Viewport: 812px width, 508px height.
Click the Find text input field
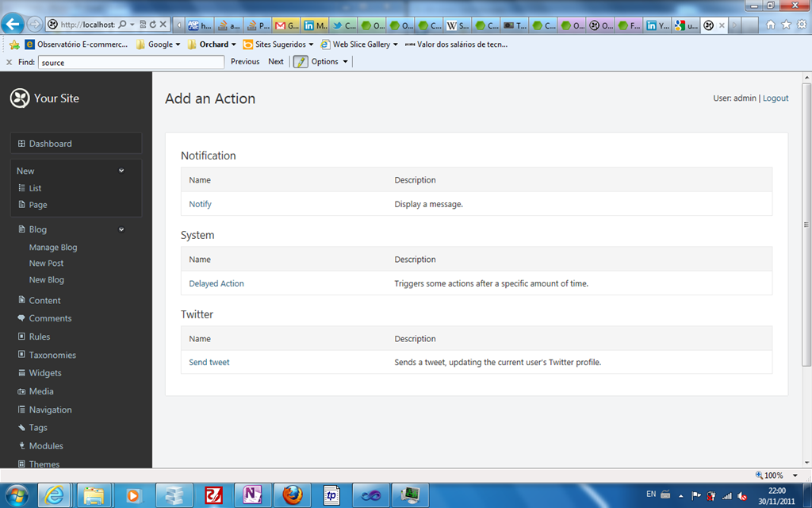click(131, 62)
